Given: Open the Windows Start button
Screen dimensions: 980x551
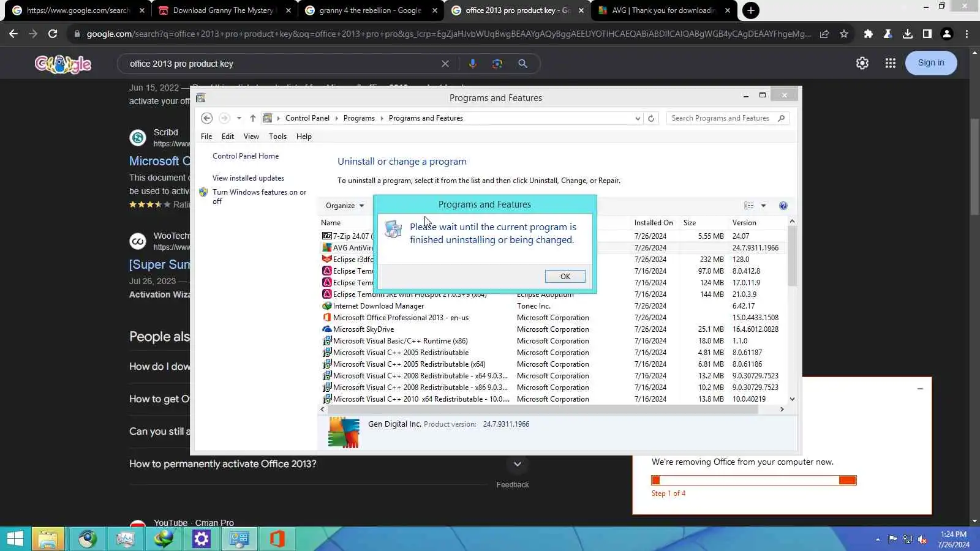Looking at the screenshot, I should [x=15, y=539].
